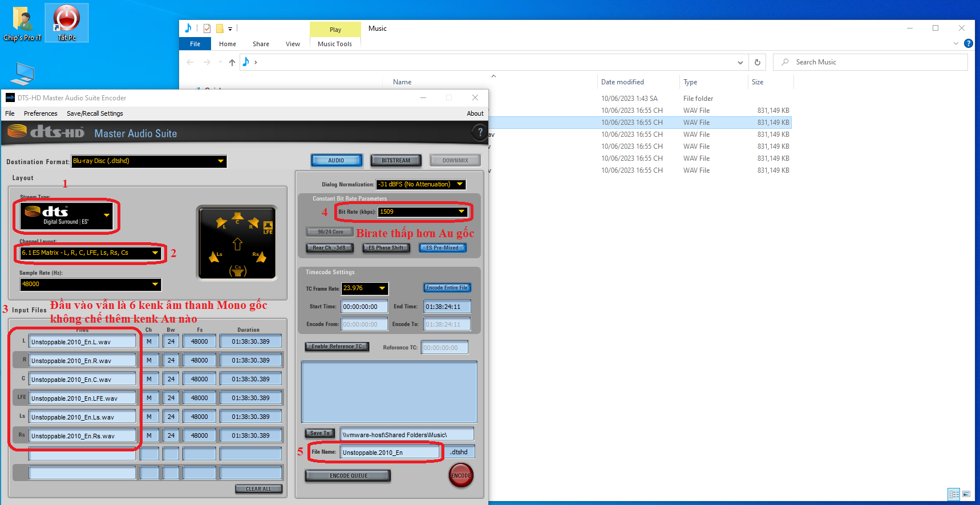Open the This PC desktop icon
The width and height of the screenshot is (980, 505).
click(x=22, y=74)
